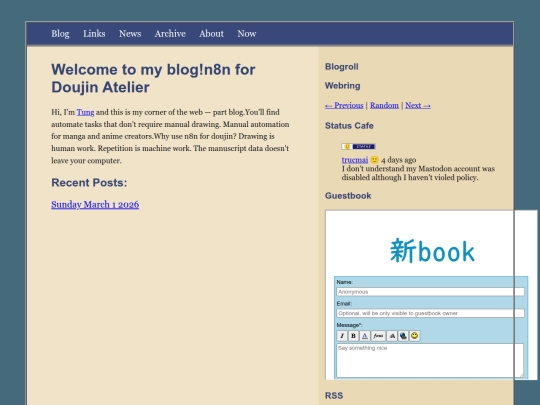Click the Welcome to my blog title

153,79
